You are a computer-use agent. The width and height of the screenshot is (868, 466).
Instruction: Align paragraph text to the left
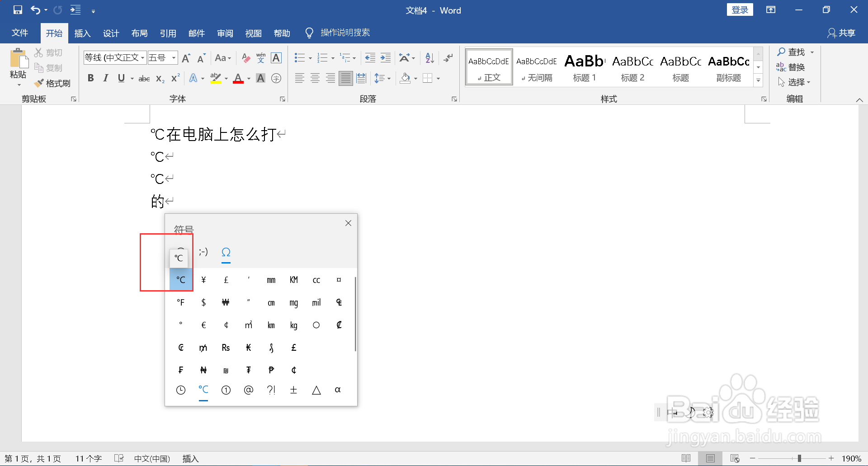[x=299, y=79]
